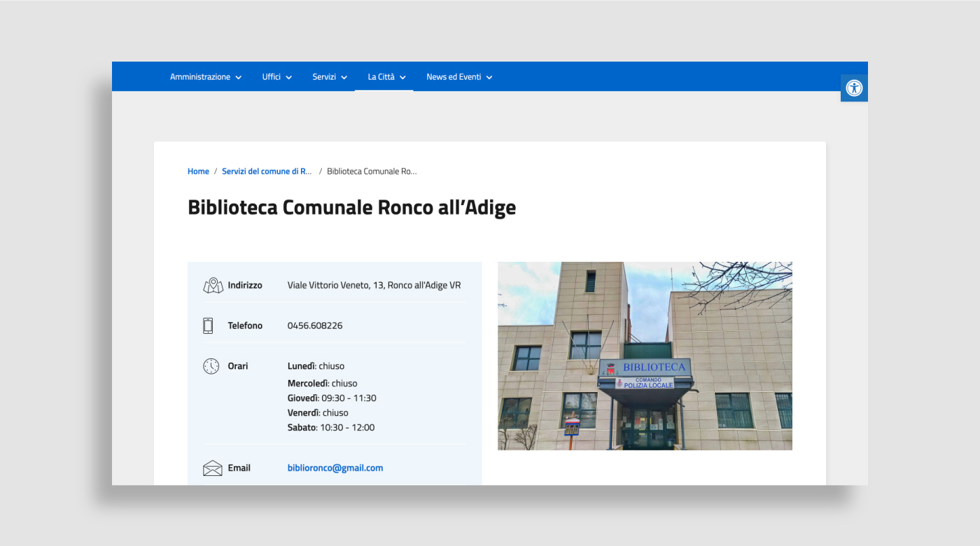Click the phone icon beside Telefono
This screenshot has height=546, width=980.
(x=208, y=325)
